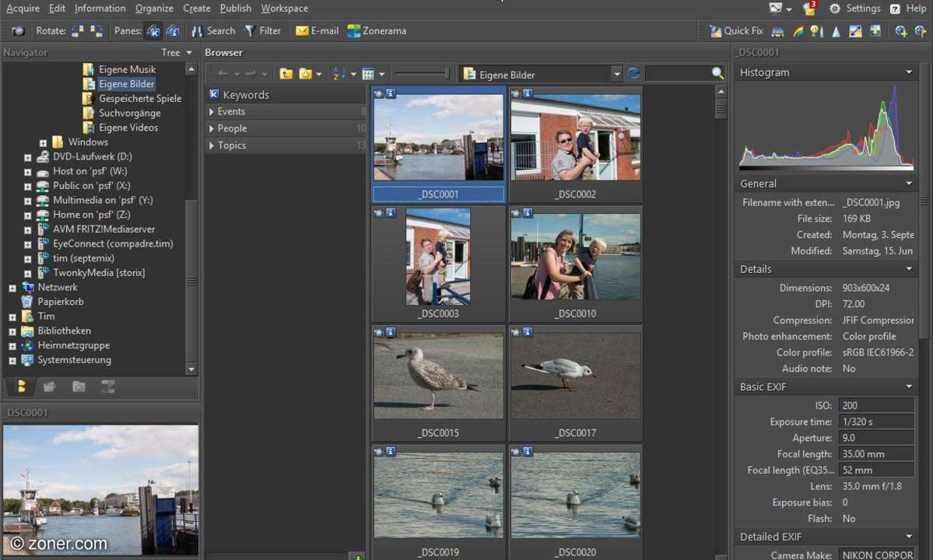Open the Eigene Bilder path dropdown
933x560 pixels.
pos(616,75)
